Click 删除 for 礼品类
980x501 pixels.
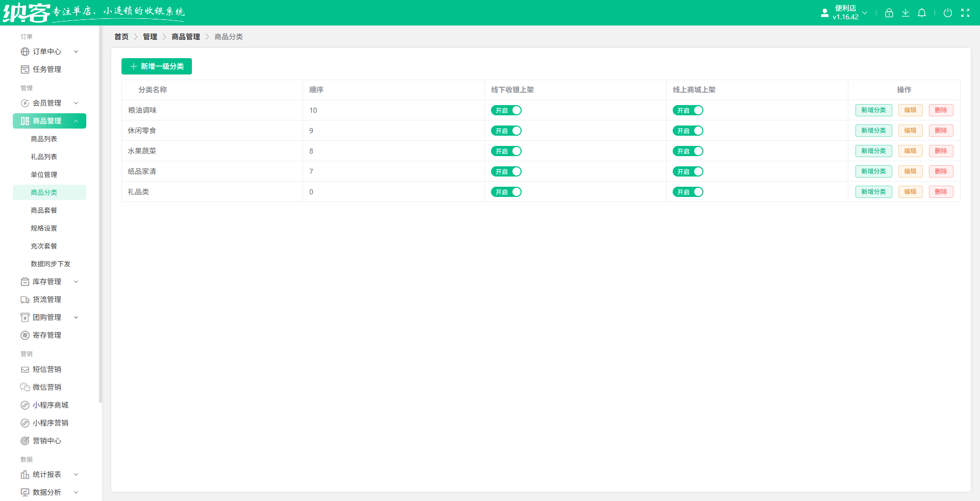(x=941, y=192)
